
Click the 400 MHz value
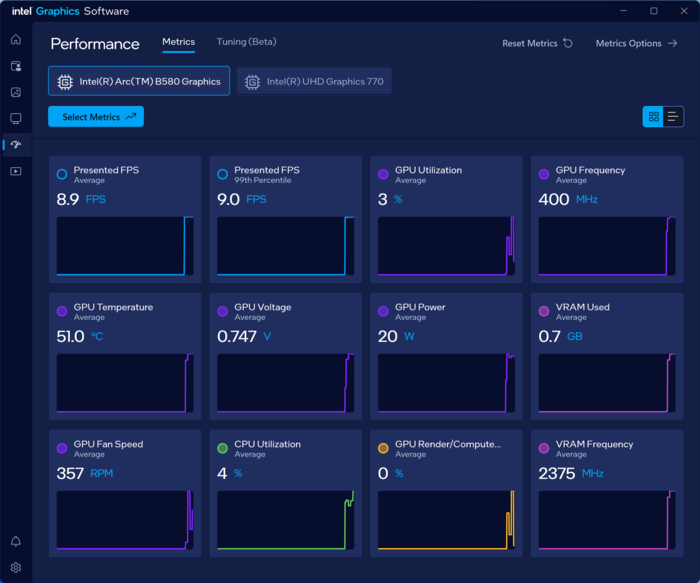[568, 199]
